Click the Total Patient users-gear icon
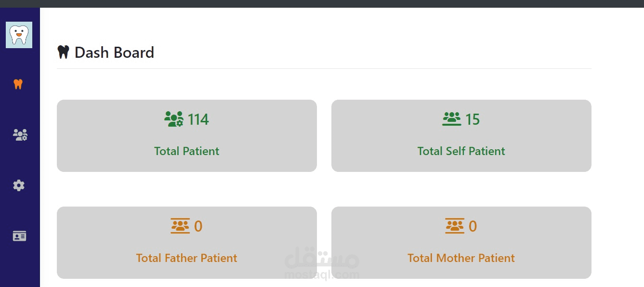The height and width of the screenshot is (287, 644). 173,119
